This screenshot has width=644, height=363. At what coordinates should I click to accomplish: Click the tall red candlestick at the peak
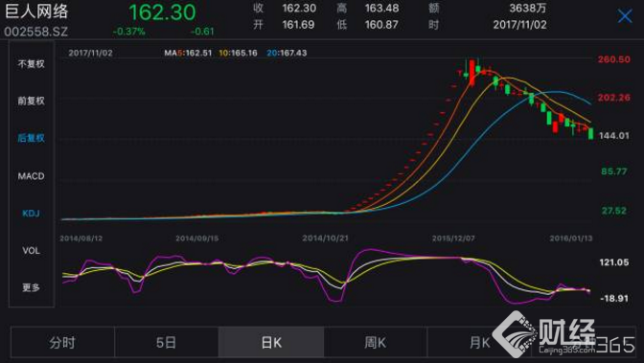[471, 73]
